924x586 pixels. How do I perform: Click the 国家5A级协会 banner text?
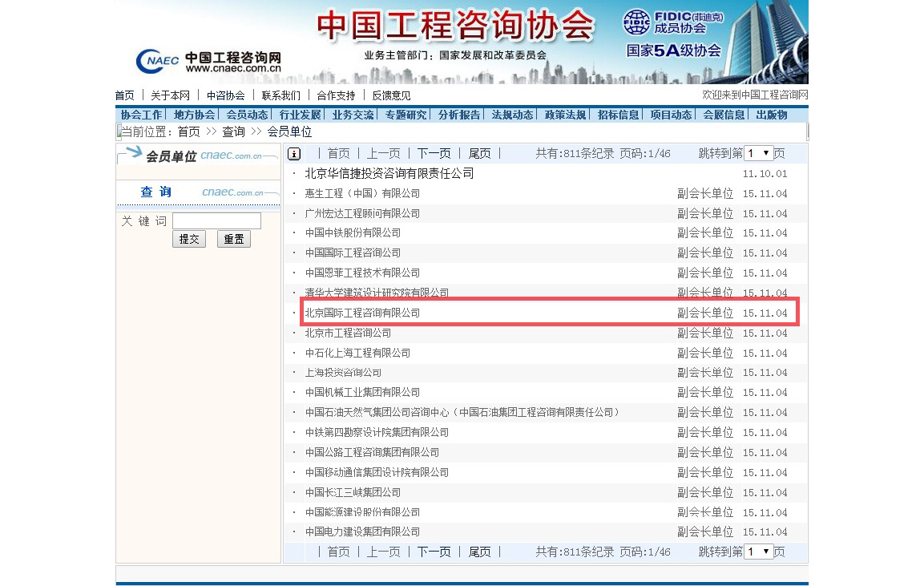point(673,51)
